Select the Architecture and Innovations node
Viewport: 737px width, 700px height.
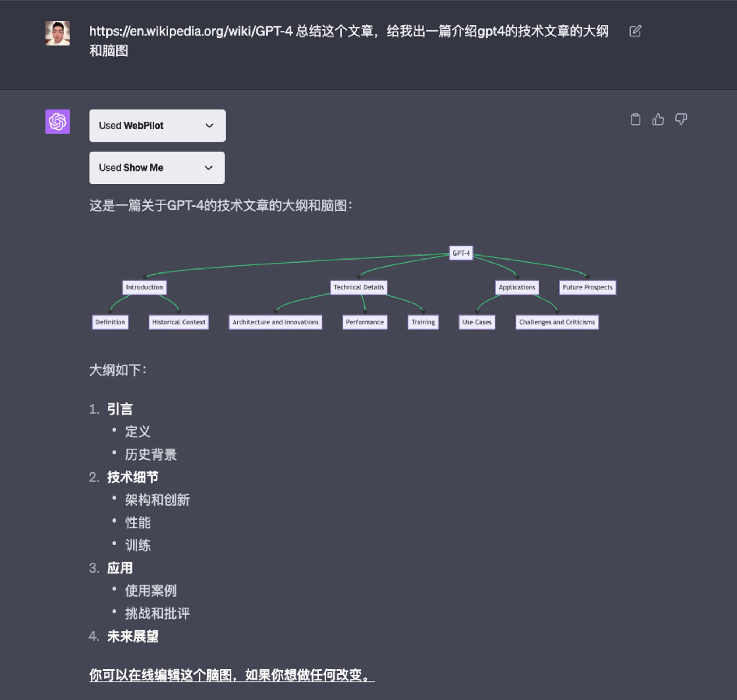[276, 322]
